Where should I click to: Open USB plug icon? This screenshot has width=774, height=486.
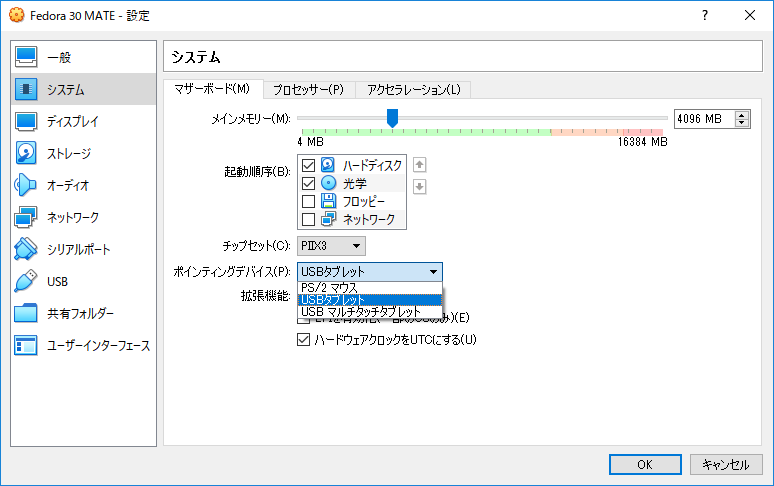coord(26,281)
